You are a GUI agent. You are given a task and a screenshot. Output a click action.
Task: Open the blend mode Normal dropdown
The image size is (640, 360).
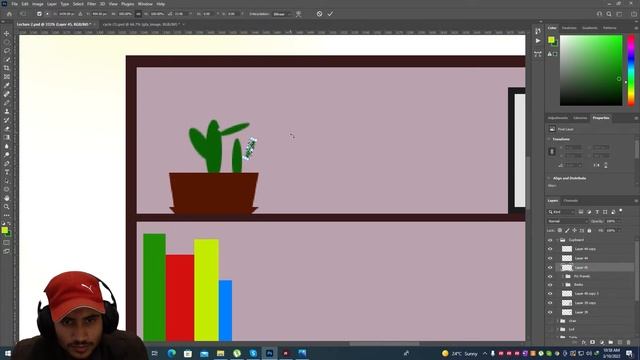coord(567,221)
